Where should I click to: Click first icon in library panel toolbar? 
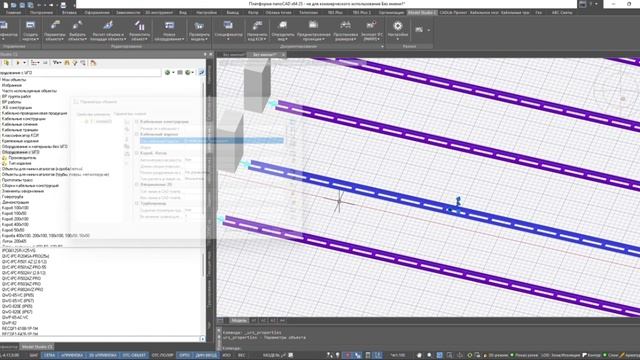(6, 63)
